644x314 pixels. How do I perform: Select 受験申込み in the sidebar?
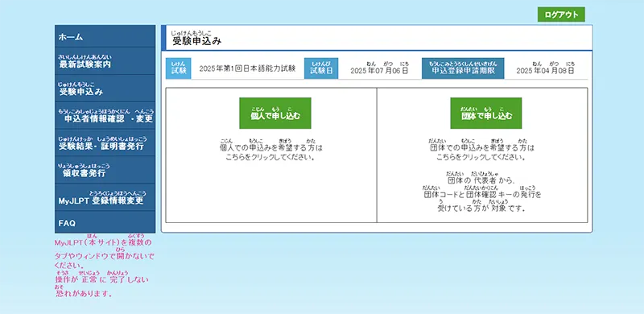click(105, 89)
